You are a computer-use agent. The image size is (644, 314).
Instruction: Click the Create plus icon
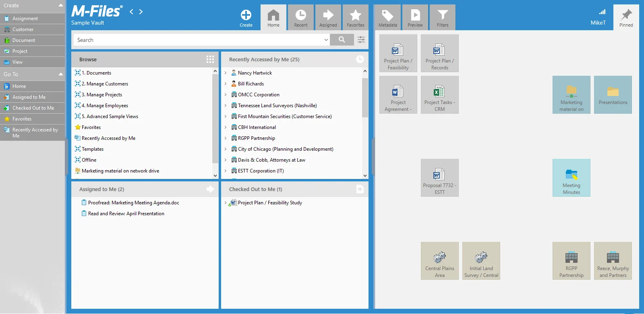coord(246,18)
